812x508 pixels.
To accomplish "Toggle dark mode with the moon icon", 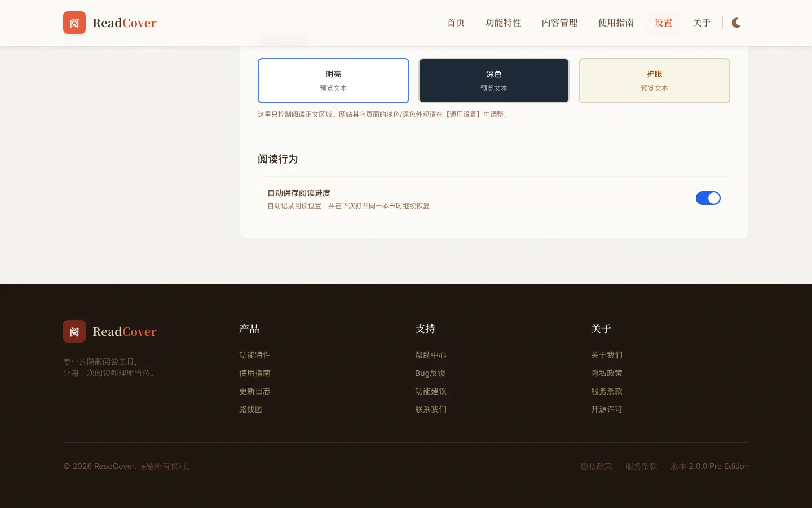I will 736,23.
